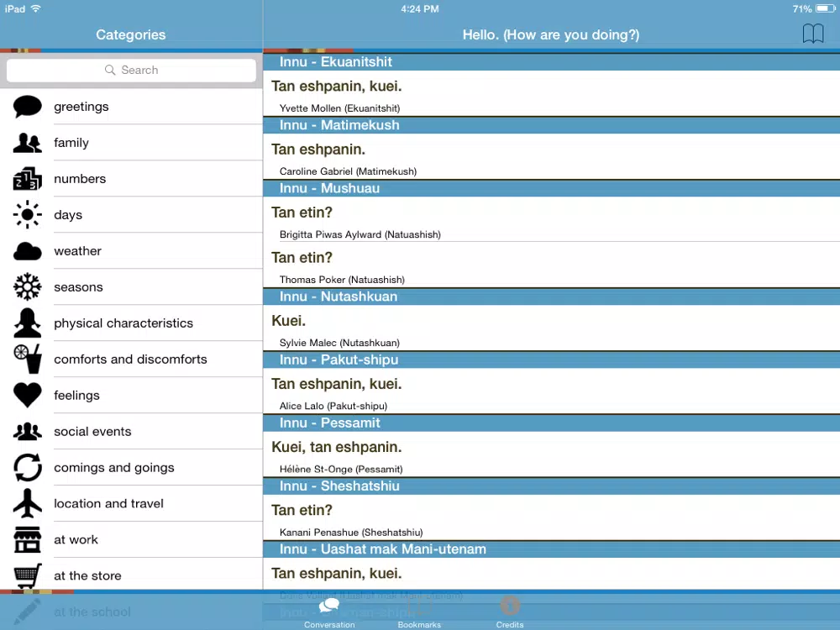This screenshot has height=630, width=840.
Task: Open comings and goings category
Action: pyautogui.click(x=131, y=468)
